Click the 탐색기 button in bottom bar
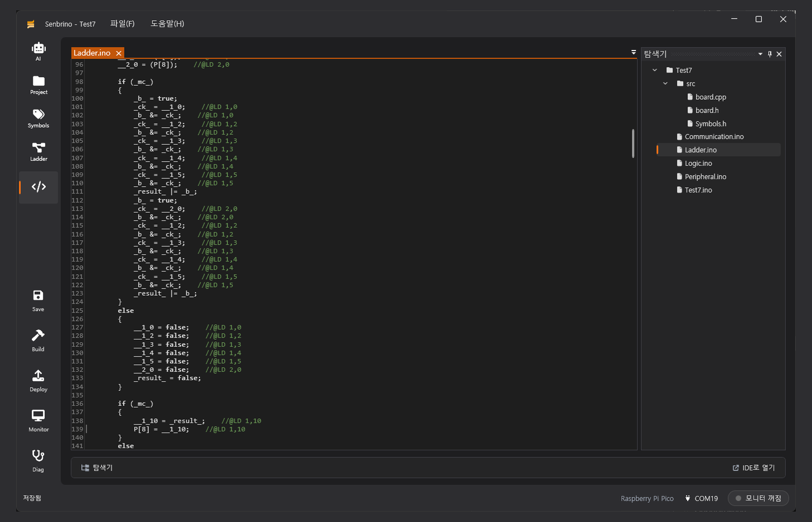 click(97, 467)
